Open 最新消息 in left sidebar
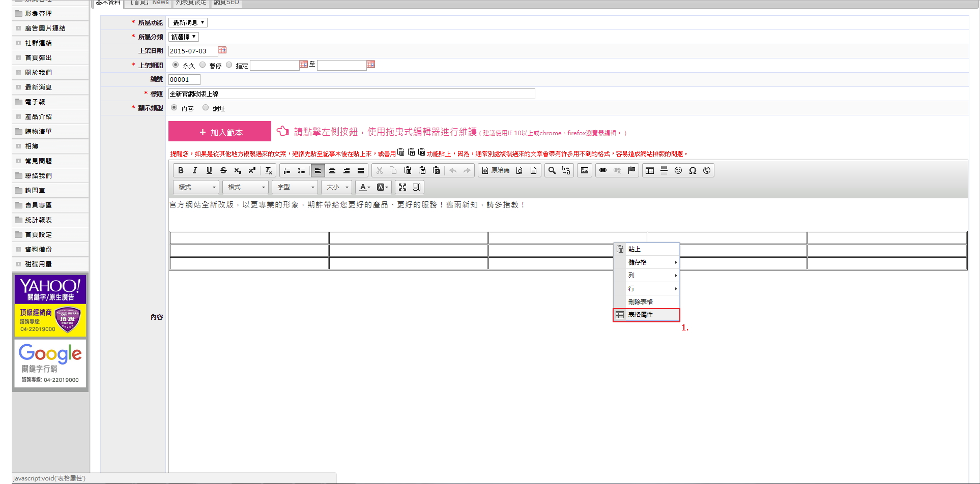Image resolution: width=980 pixels, height=484 pixels. pos(39,87)
